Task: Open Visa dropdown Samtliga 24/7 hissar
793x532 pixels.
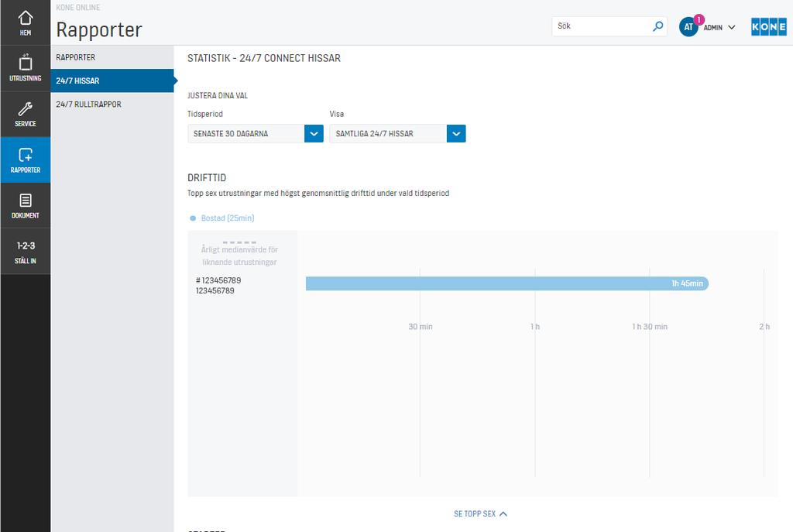Action: tap(397, 133)
